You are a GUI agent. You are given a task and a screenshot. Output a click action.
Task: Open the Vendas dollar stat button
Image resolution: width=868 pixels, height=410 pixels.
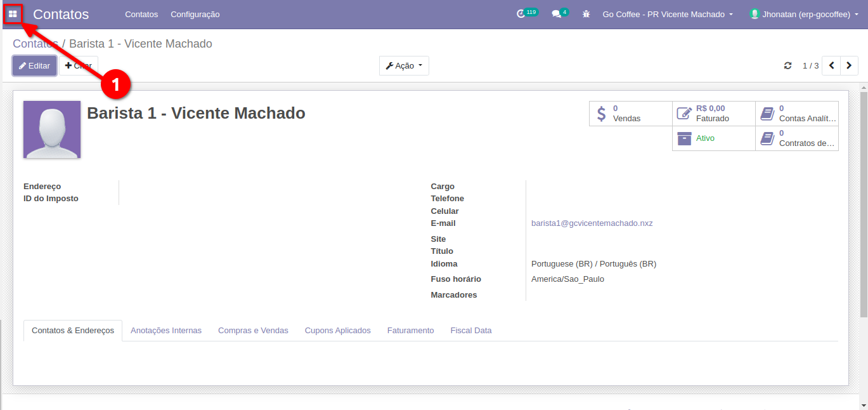coord(630,114)
